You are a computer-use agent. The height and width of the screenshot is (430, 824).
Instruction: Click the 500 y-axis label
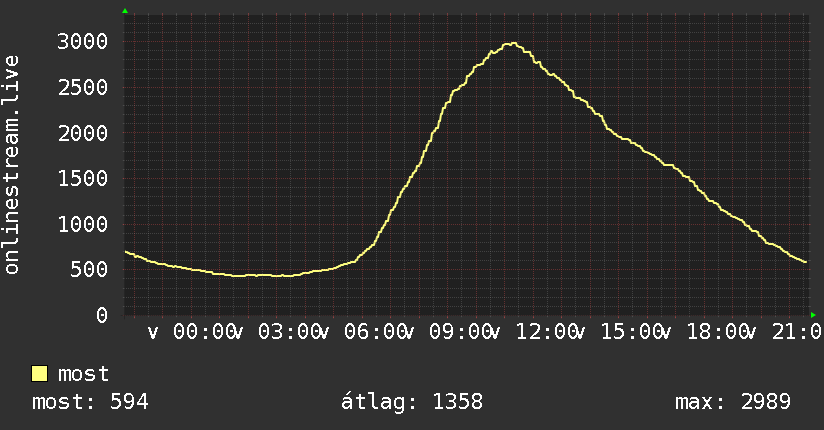pyautogui.click(x=89, y=270)
